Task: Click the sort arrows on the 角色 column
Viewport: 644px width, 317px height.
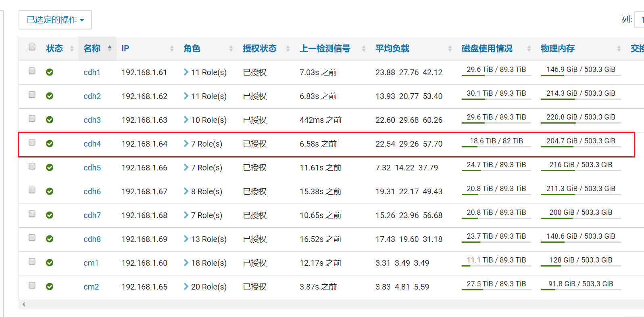Action: click(231, 48)
